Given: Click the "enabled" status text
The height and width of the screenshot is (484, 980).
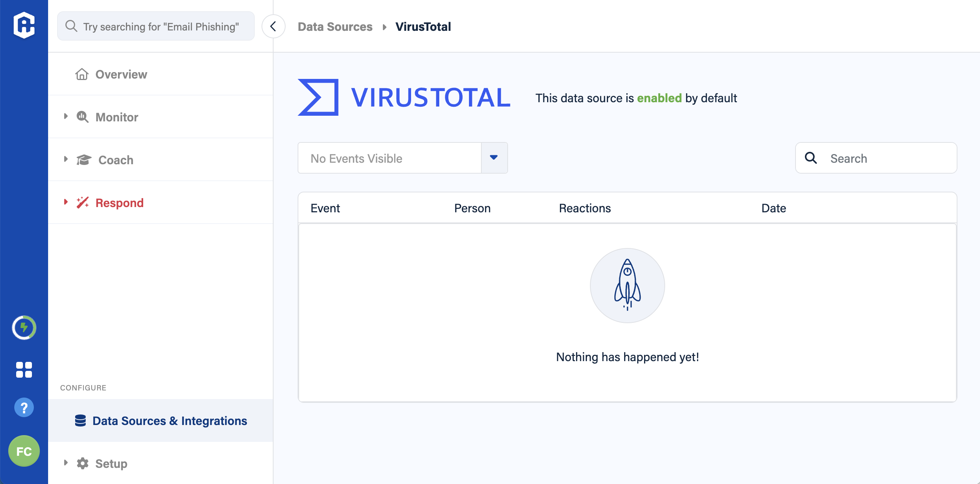Looking at the screenshot, I should pyautogui.click(x=659, y=98).
